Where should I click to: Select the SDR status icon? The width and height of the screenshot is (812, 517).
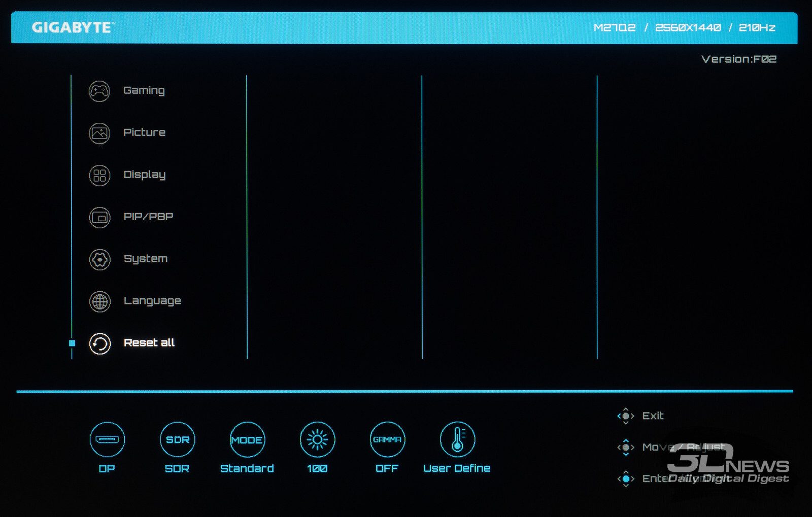(x=177, y=439)
